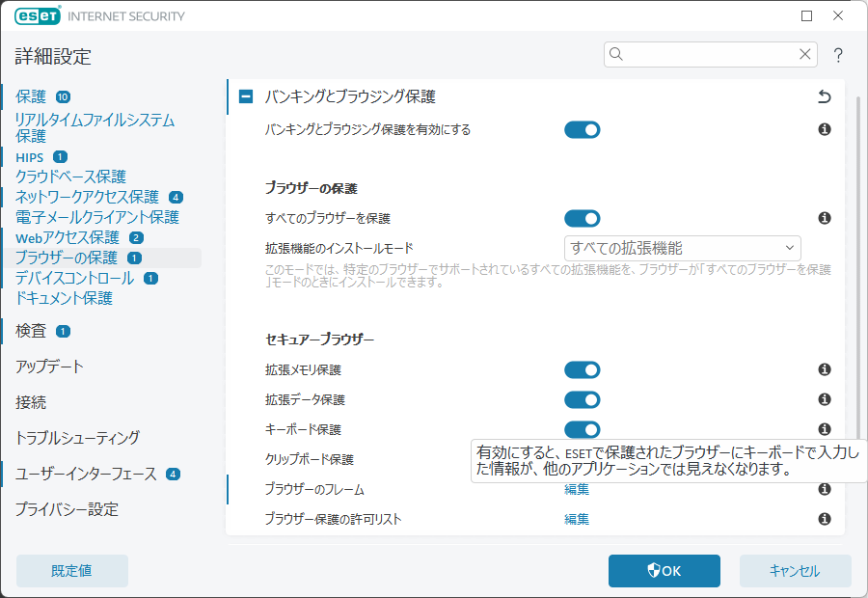This screenshot has height=598, width=868.
Task: Click the vertical scrollbar of settings pane
Action: click(x=858, y=266)
